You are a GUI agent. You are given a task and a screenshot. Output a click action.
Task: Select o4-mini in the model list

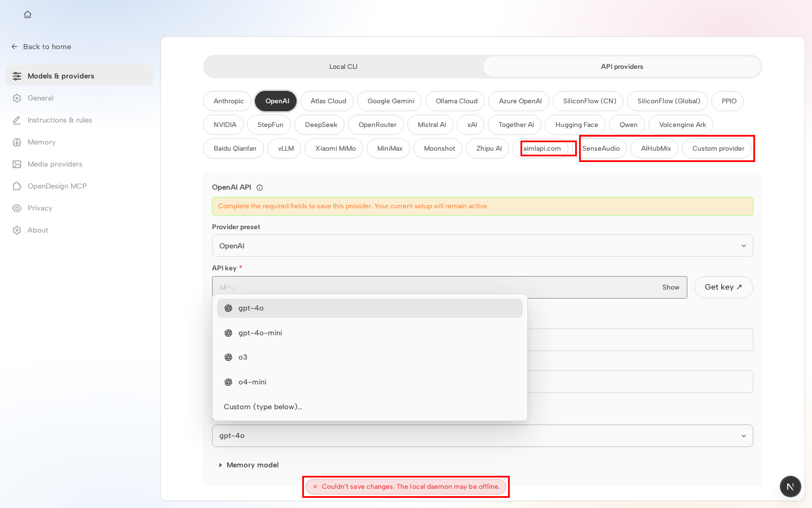click(370, 382)
